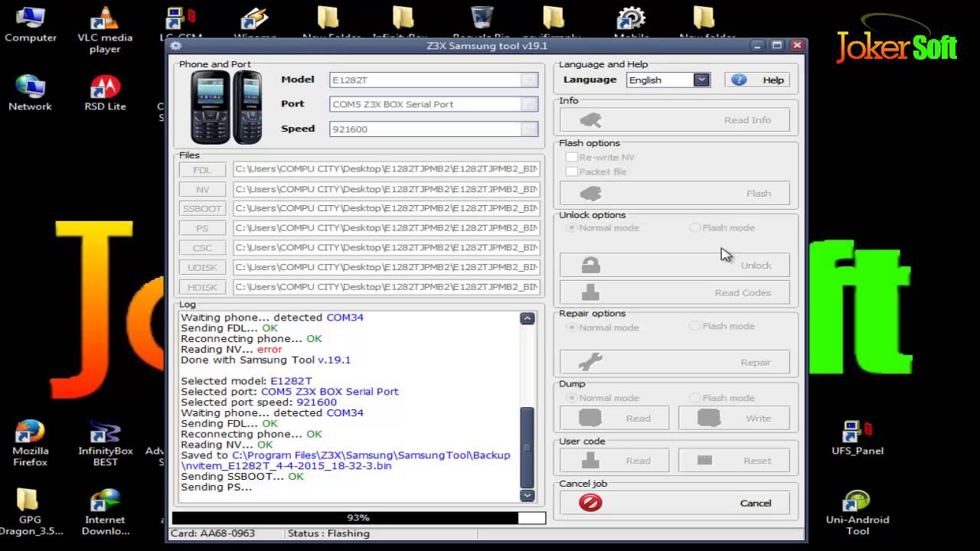
Task: Click 'Status : Flashing' in status bar
Action: click(328, 533)
